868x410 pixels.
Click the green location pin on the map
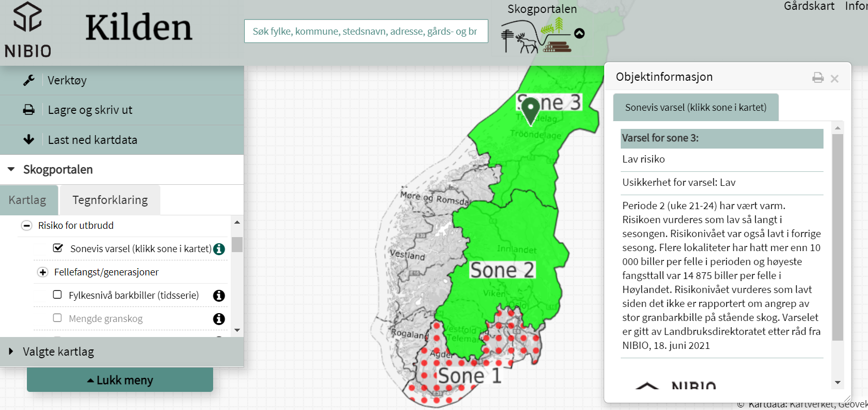pyautogui.click(x=531, y=111)
